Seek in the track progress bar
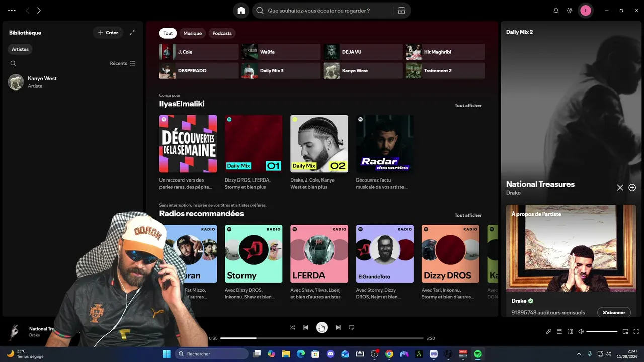Viewport: 644px width, 362px height. point(322,338)
